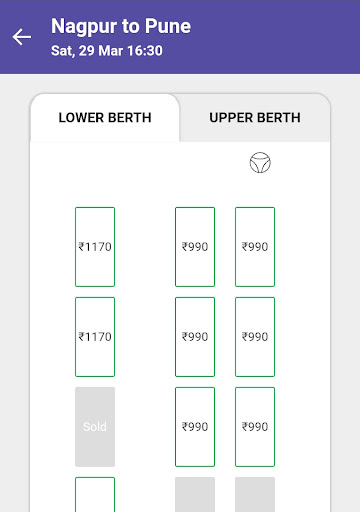Select third-row rightmost ₹990 berth
The width and height of the screenshot is (360, 512).
point(255,427)
